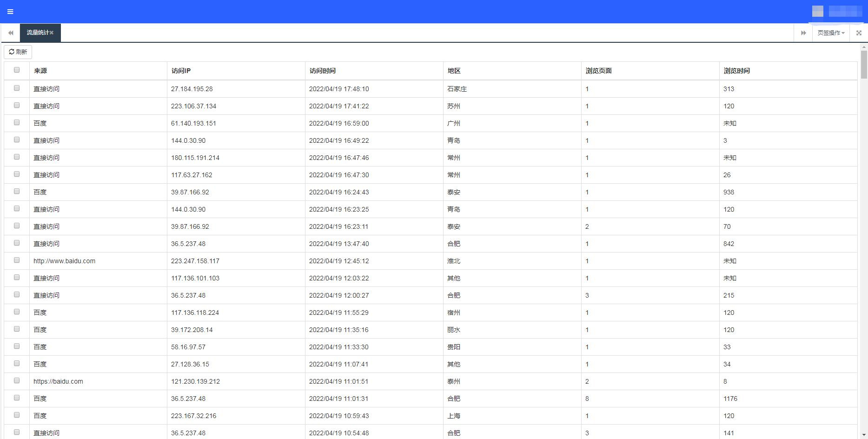Image resolution: width=868 pixels, height=439 pixels.
Task: Check the row with IP 27.184.195.28
Action: (17, 88)
